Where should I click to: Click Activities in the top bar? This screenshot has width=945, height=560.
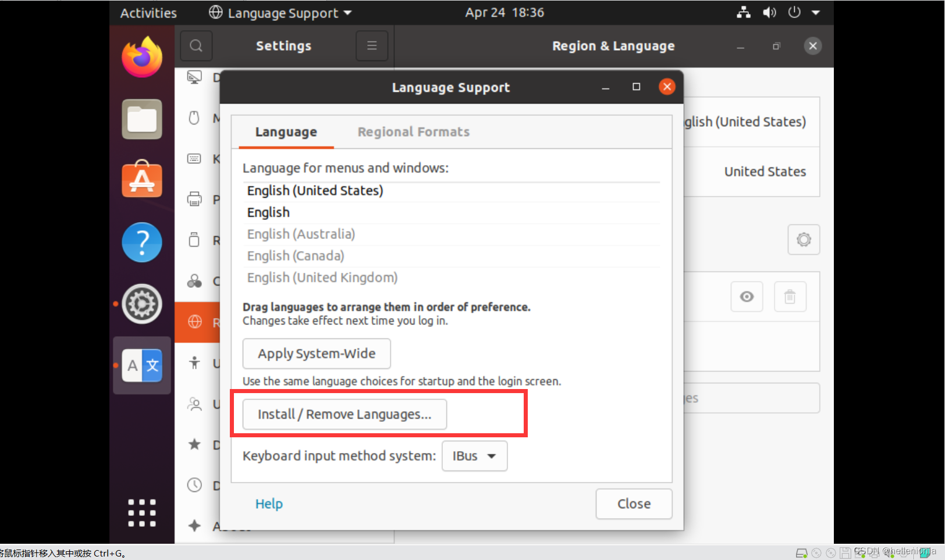click(x=148, y=12)
